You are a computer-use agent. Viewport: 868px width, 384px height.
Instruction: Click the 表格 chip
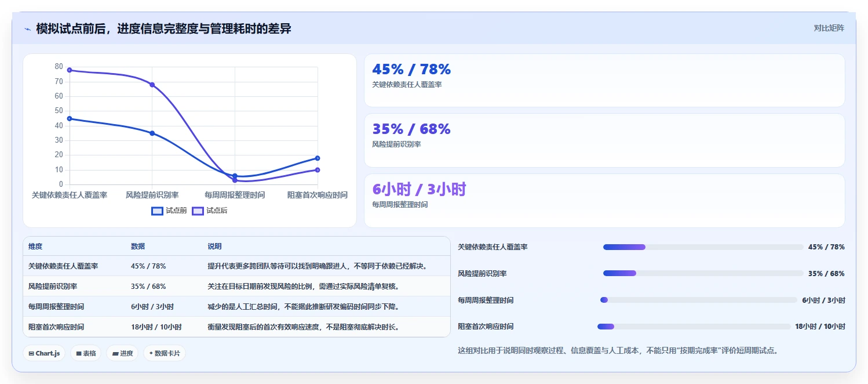pyautogui.click(x=86, y=353)
